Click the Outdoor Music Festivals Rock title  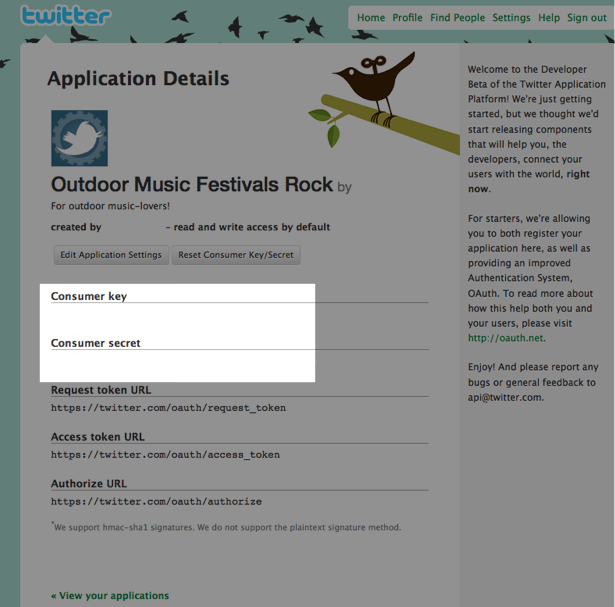pos(192,184)
